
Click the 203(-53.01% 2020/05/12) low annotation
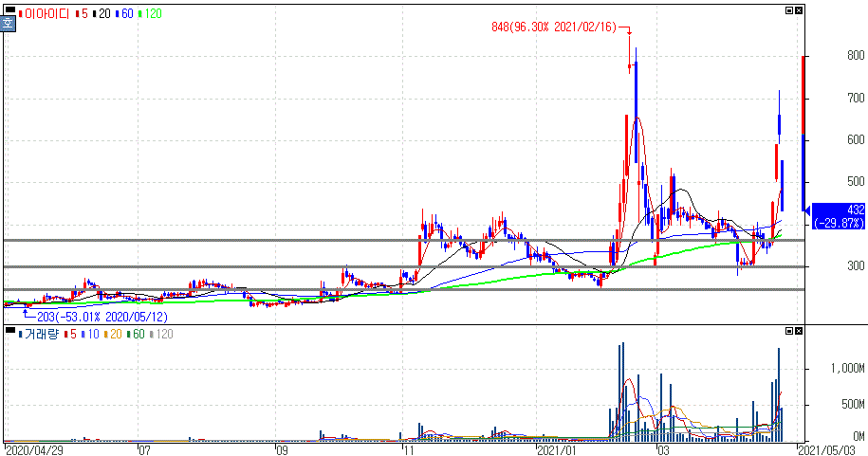click(x=102, y=317)
